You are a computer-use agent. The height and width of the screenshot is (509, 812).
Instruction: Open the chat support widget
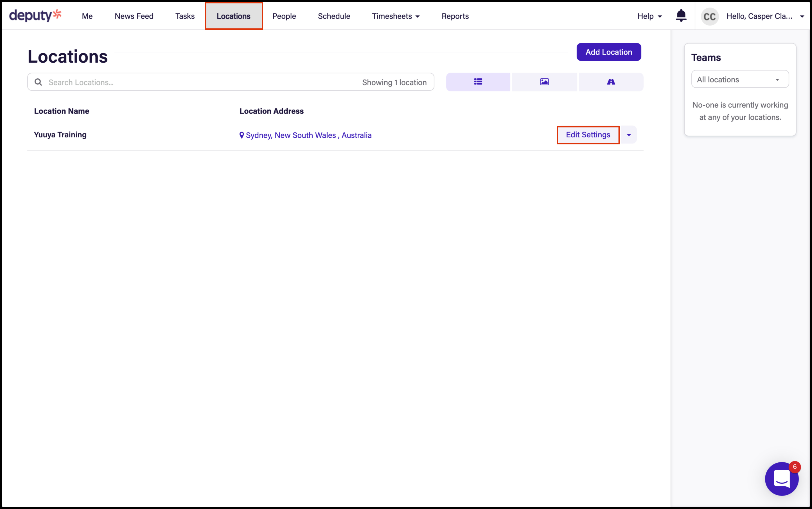click(781, 478)
